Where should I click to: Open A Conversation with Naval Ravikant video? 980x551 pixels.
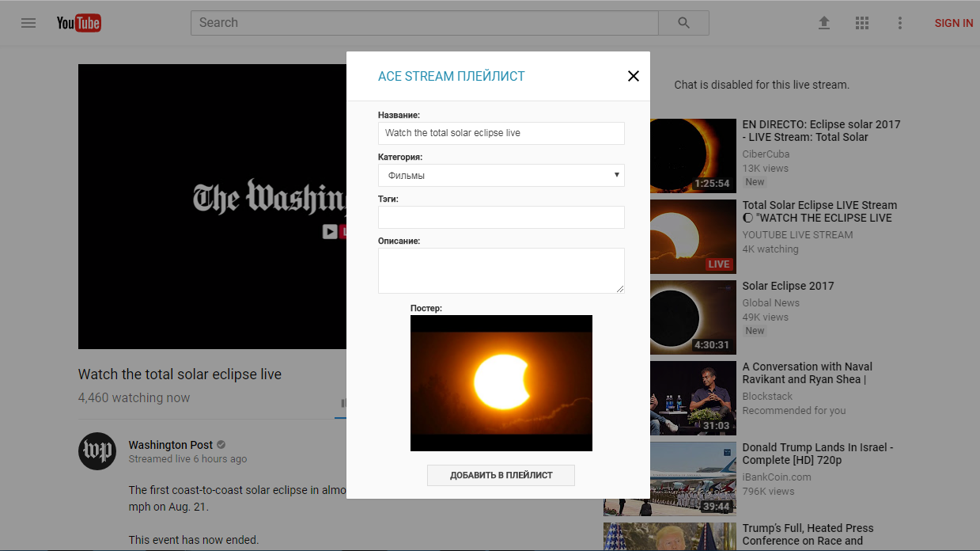tap(808, 373)
